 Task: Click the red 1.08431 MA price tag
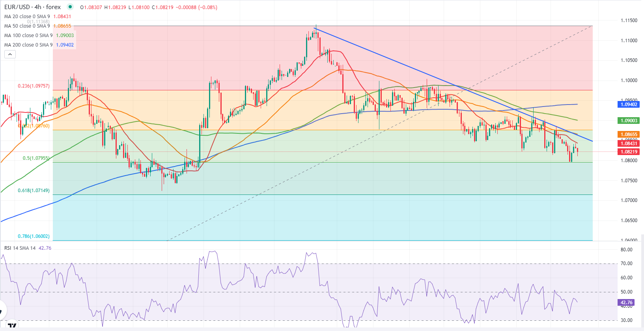point(629,144)
